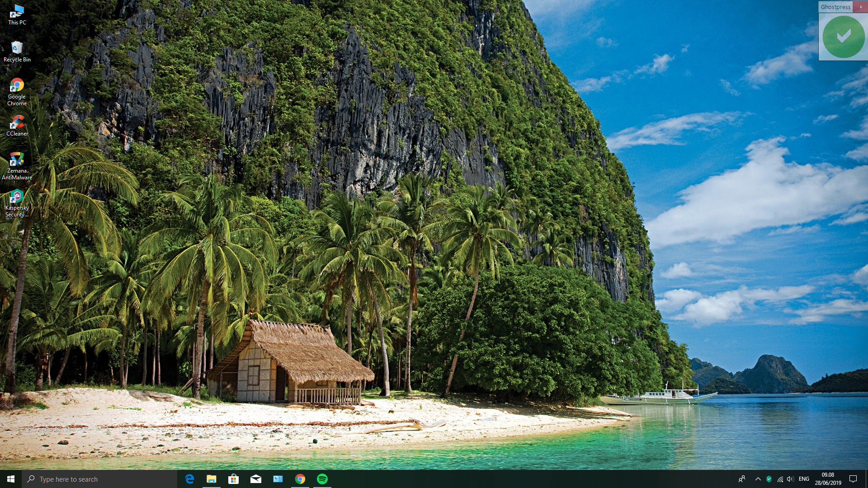The height and width of the screenshot is (488, 868).
Task: Open File Explorer from the taskbar
Action: [x=212, y=479]
